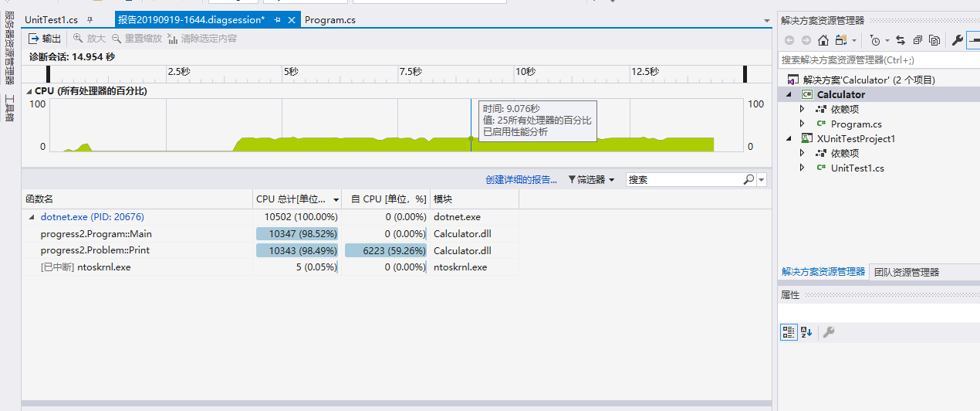Open properties wrench in Solution Explorer
Screen dimensions: 980x411
coord(958,40)
